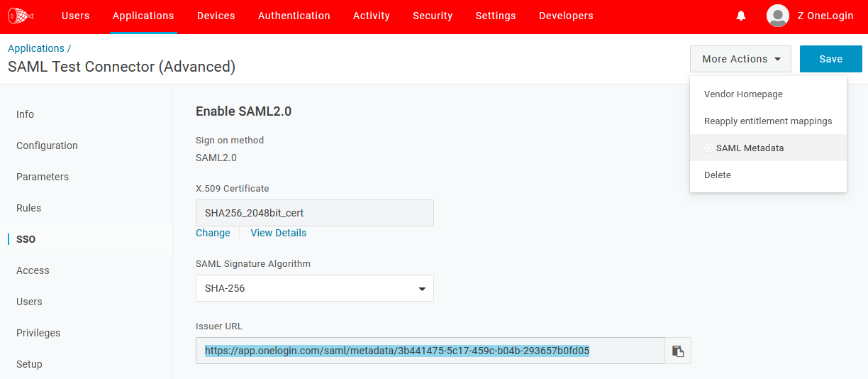868x379 pixels.
Task: Navigate to the Security menu
Action: 432,16
